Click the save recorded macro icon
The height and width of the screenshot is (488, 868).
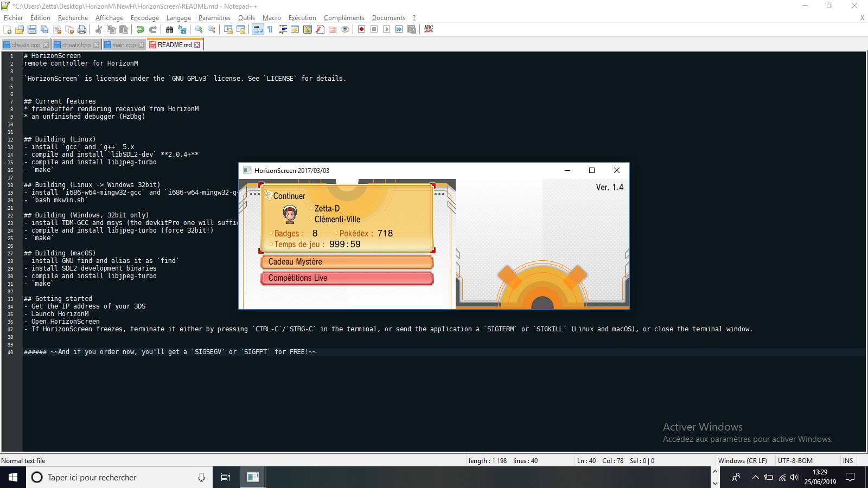coord(412,29)
